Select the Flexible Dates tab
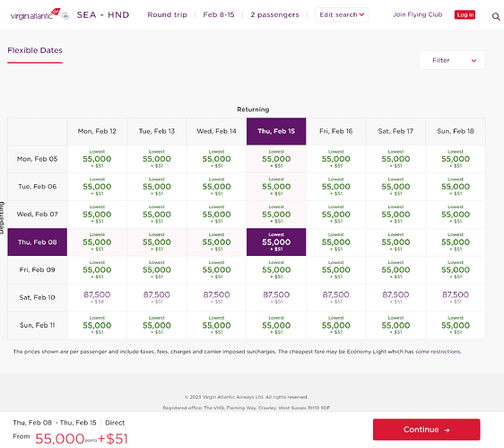This screenshot has height=448, width=504. (35, 50)
